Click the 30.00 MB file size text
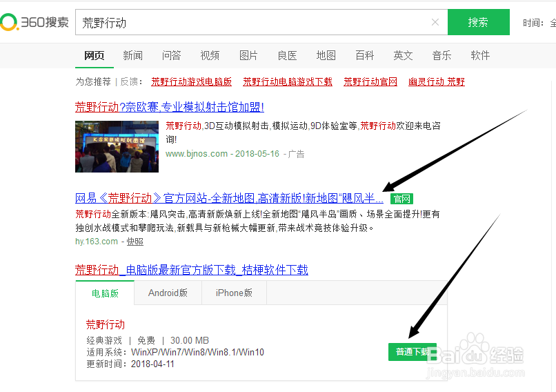Viewport: 556px width, 392px height. (x=190, y=340)
